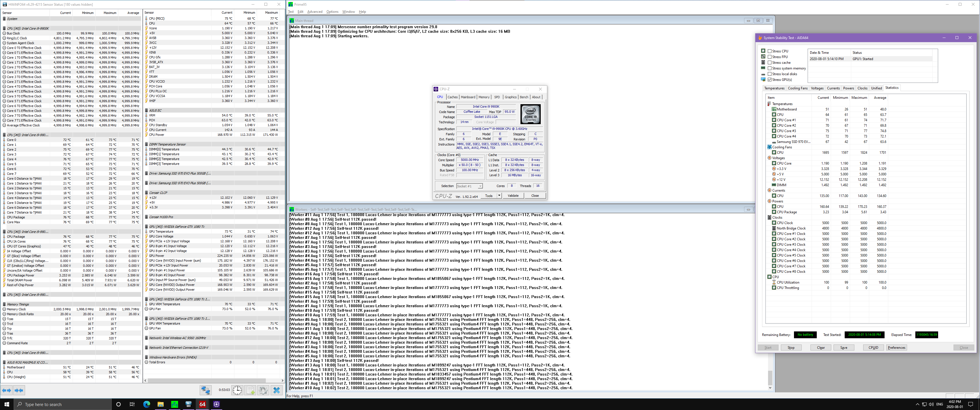Enable Stress local disks checkbox

click(770, 74)
